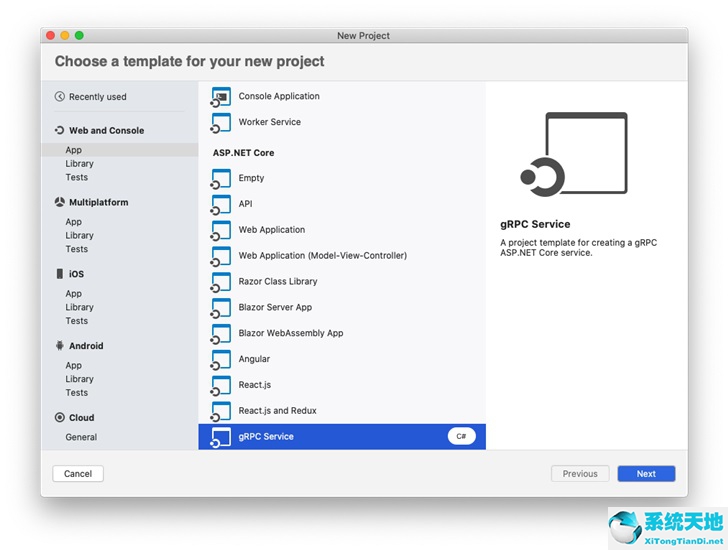Viewport: 728px width, 550px height.
Task: Choose the Console Application template name
Action: click(x=279, y=96)
